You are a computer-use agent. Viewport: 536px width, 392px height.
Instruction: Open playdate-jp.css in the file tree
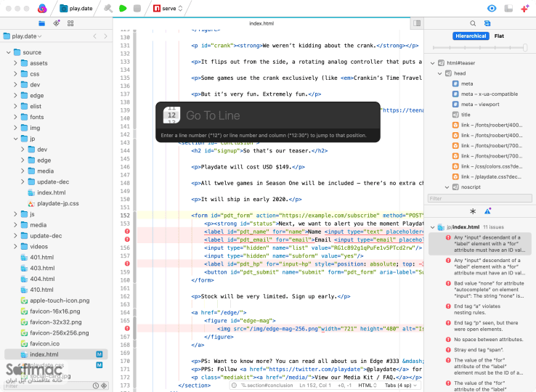(58, 203)
